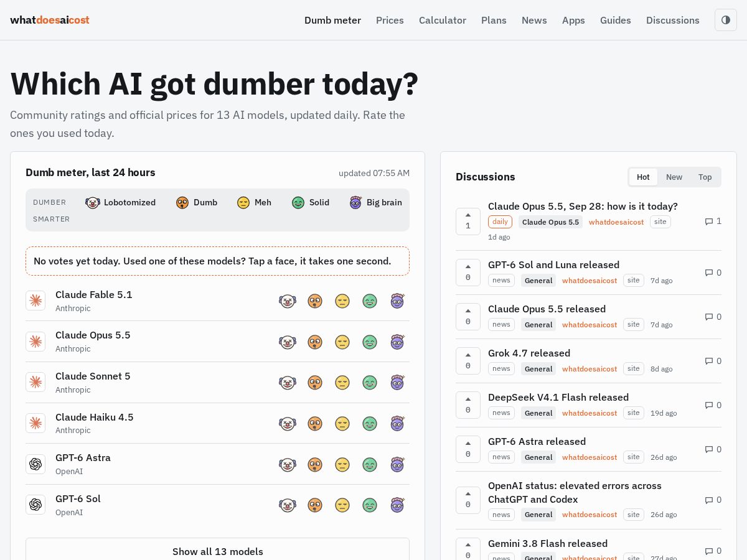
Task: Rate GPT-6 Sol as Meh
Action: 342,505
